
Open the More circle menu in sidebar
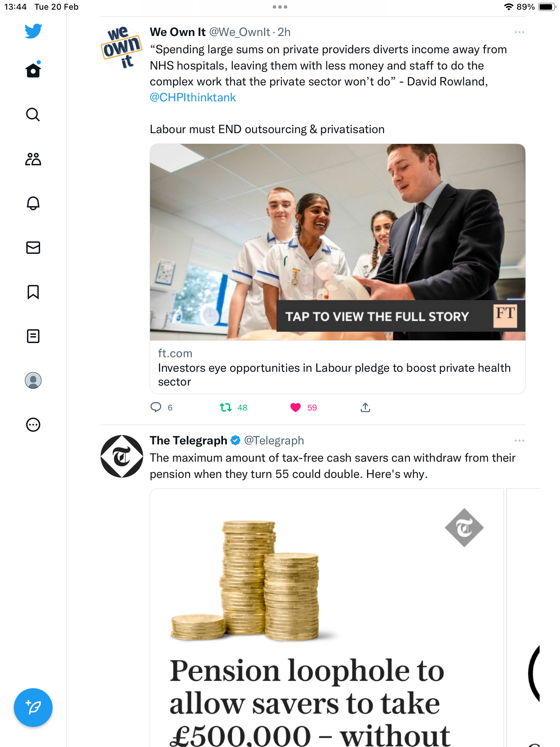coord(33,424)
